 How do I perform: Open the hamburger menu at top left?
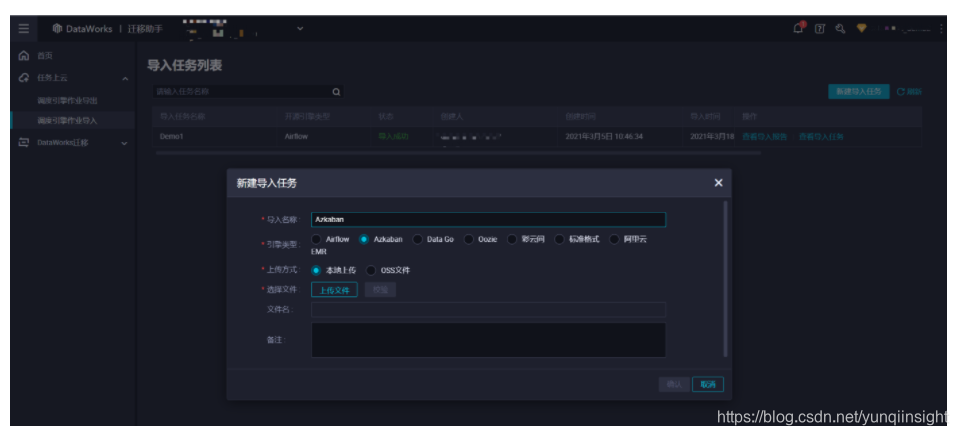coord(23,29)
